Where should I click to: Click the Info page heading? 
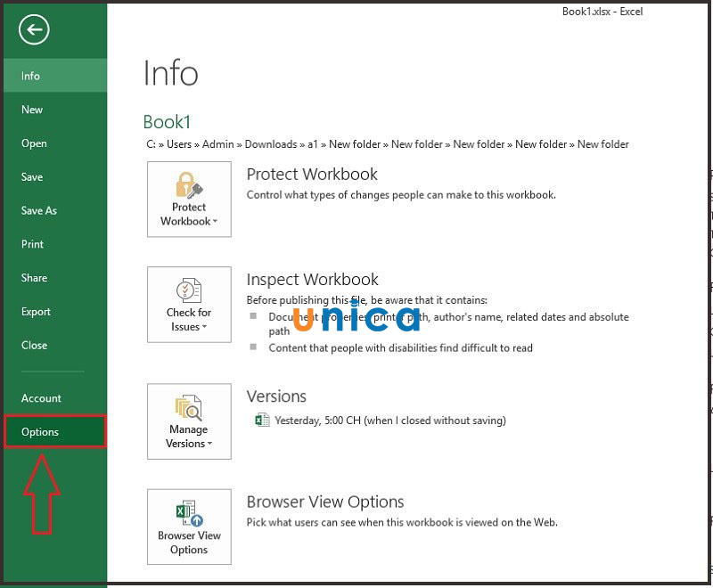171,73
